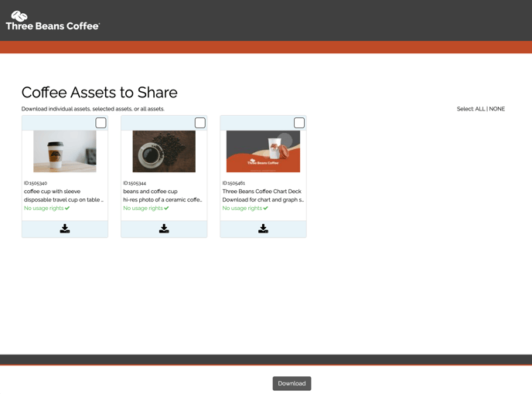Check the Chart Deck asset checkbox

(x=298, y=123)
